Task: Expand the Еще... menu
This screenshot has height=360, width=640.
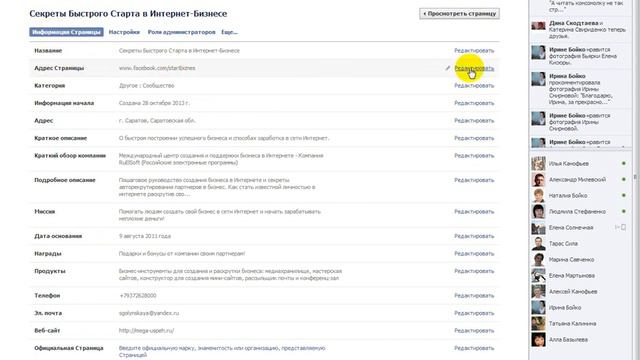Action: click(229, 32)
